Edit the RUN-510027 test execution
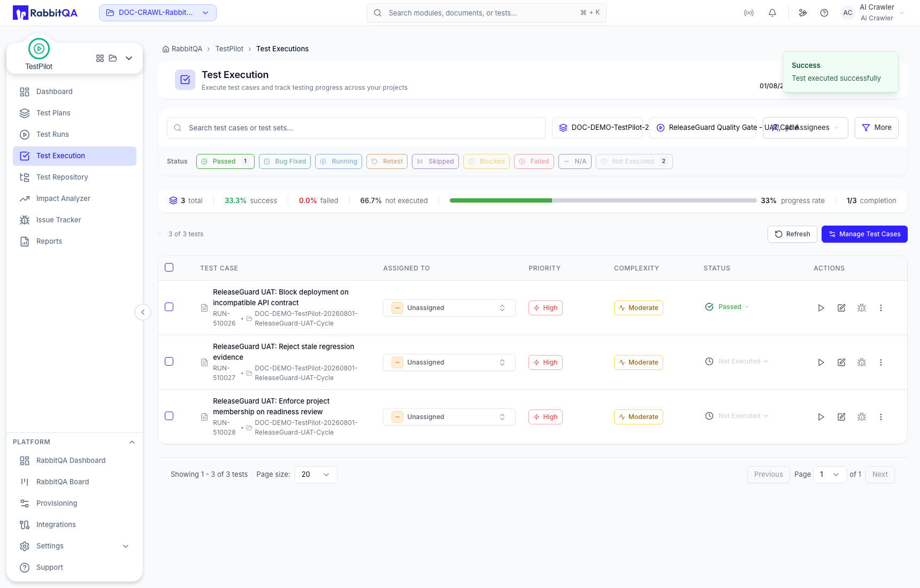920x588 pixels. pyautogui.click(x=841, y=362)
